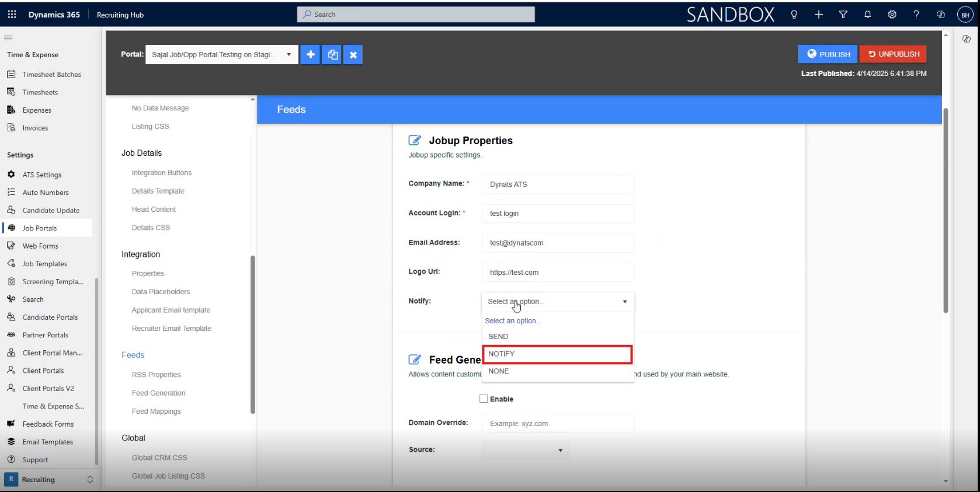This screenshot has height=492, width=980.
Task: Add a new portal with plus button
Action: pyautogui.click(x=310, y=54)
